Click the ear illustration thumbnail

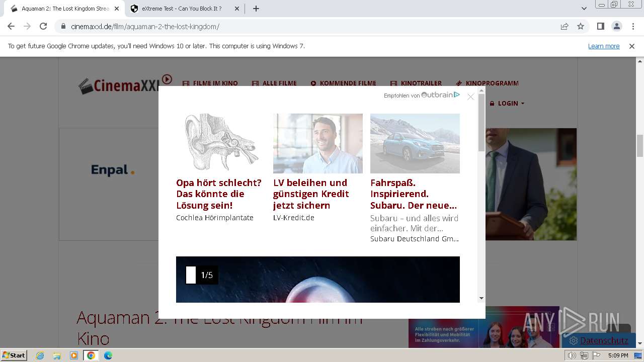tap(221, 143)
